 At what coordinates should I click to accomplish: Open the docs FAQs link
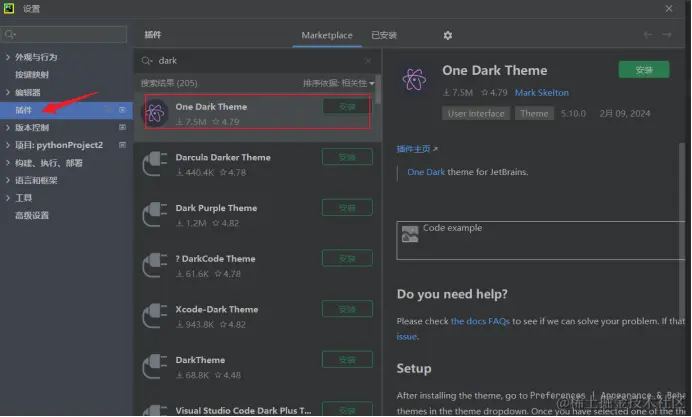coord(480,321)
